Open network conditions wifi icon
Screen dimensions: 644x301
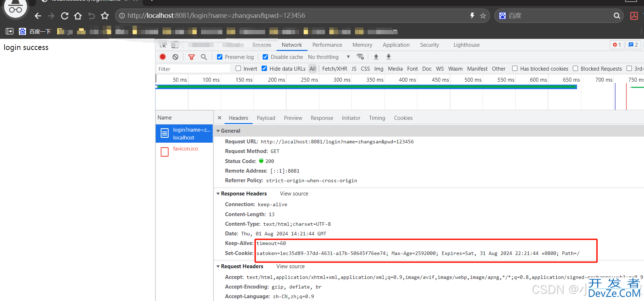tap(360, 57)
